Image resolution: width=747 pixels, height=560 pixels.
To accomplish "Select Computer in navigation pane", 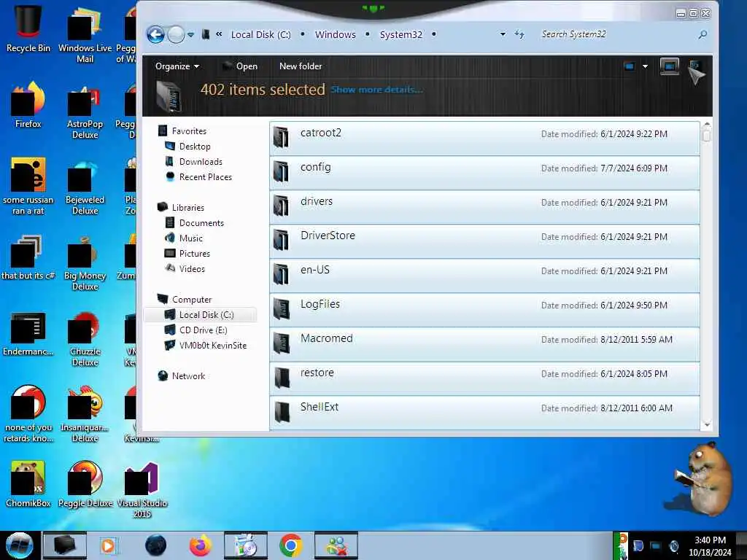I will [192, 300].
